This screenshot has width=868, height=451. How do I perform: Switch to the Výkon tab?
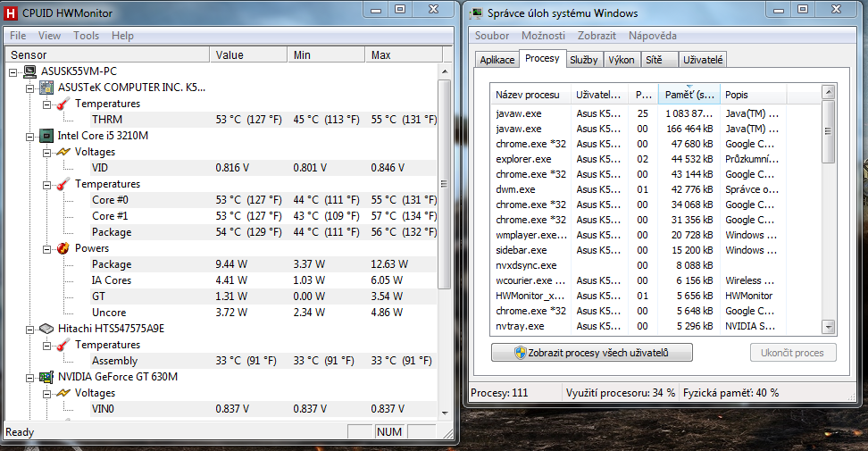tap(622, 60)
